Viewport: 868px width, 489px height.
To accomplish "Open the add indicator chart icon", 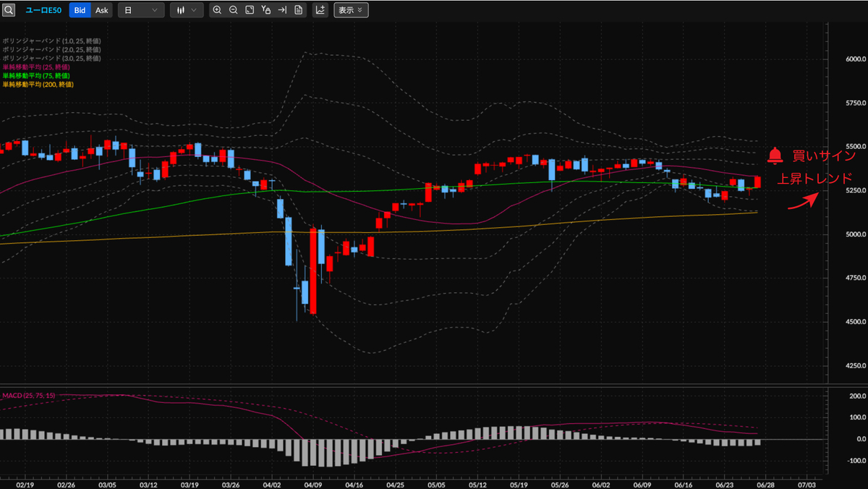I will pyautogui.click(x=320, y=10).
